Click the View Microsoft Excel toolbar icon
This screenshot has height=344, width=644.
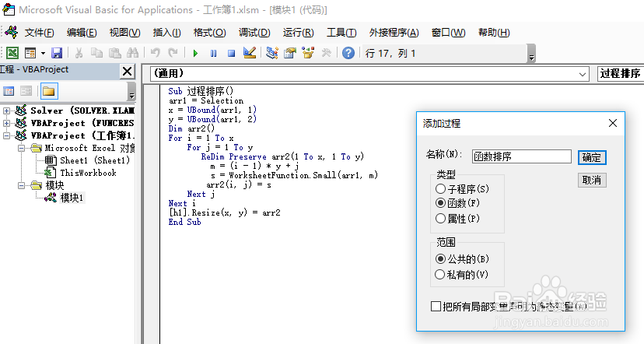click(12, 53)
